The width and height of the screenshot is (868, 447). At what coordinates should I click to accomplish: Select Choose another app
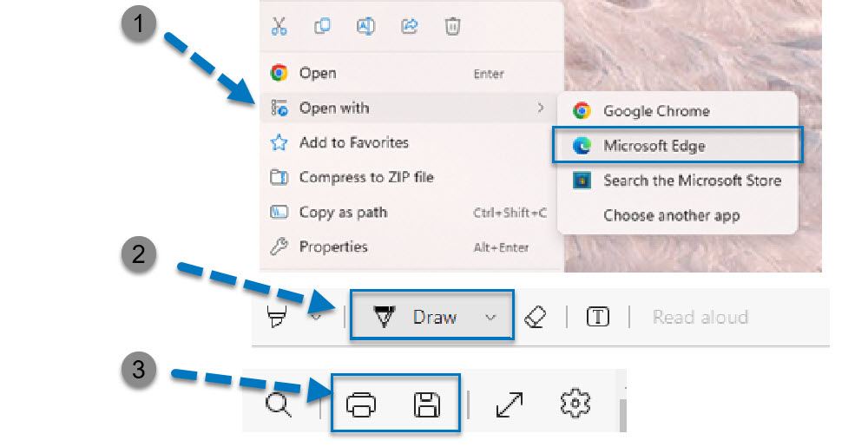click(678, 215)
